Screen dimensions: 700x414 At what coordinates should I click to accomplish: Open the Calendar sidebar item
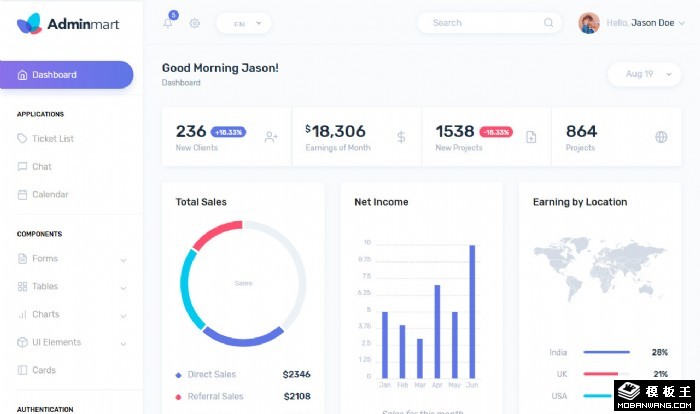pos(50,195)
